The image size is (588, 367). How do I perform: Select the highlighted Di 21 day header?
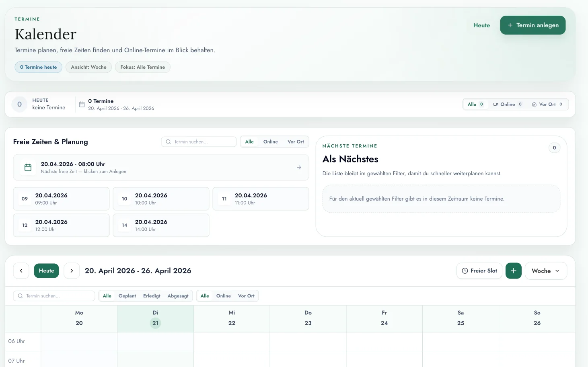click(155, 318)
